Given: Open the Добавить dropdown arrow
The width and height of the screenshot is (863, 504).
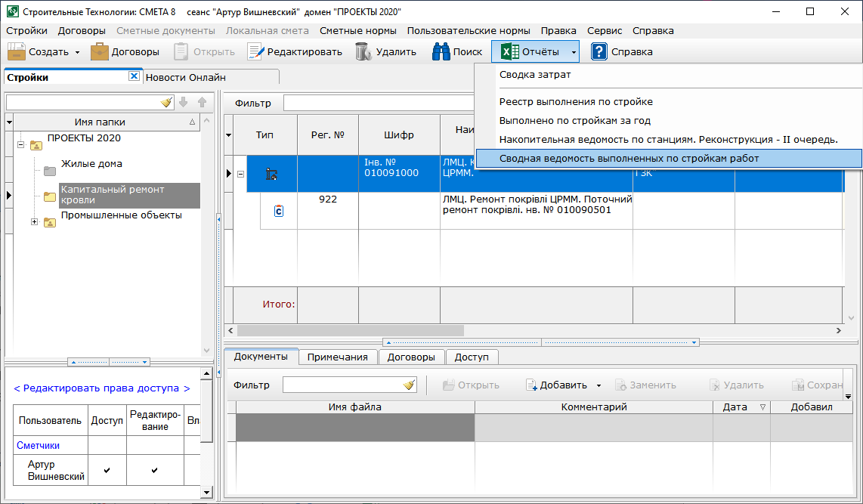Looking at the screenshot, I should [x=599, y=385].
